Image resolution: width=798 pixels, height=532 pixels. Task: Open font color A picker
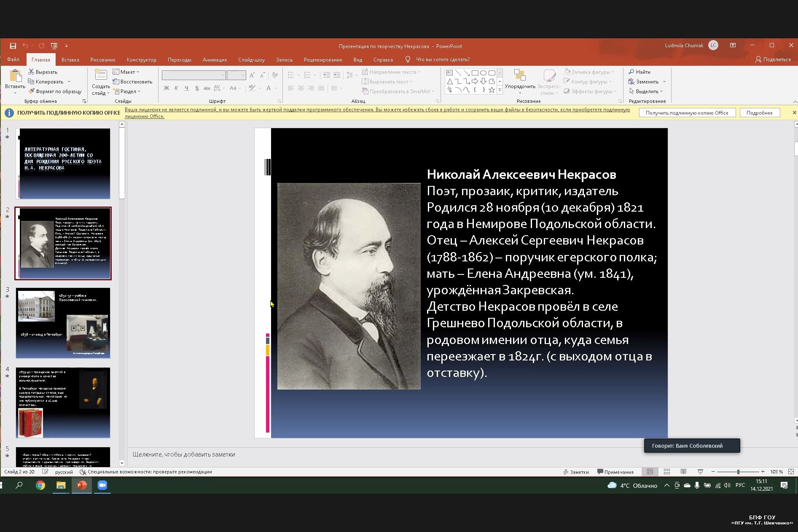(269, 88)
